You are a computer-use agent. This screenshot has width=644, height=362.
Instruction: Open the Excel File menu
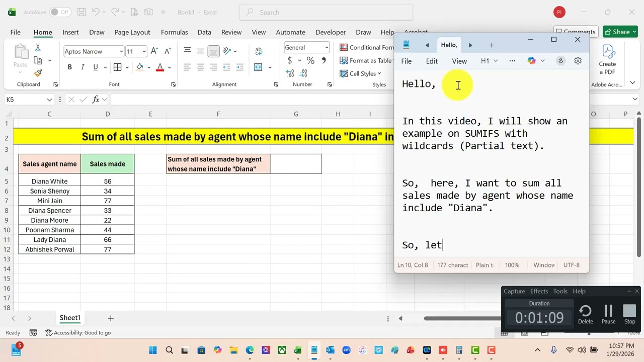point(16,32)
